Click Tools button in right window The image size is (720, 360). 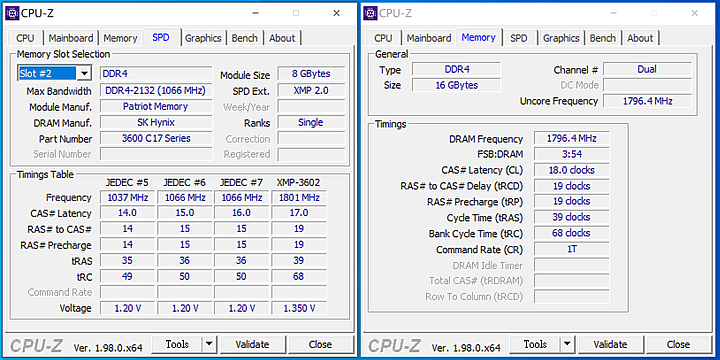(535, 344)
